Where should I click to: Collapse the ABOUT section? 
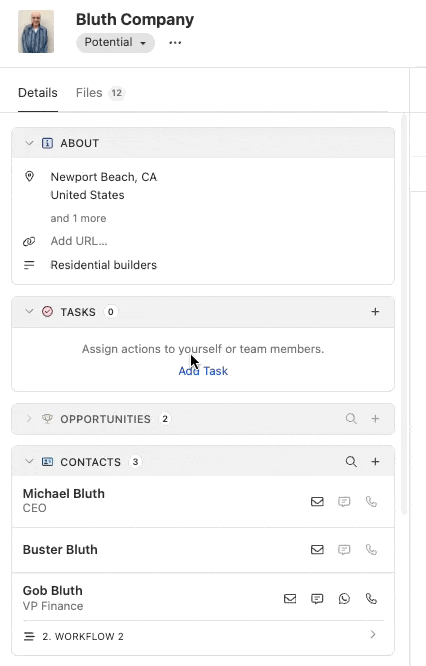(29, 143)
